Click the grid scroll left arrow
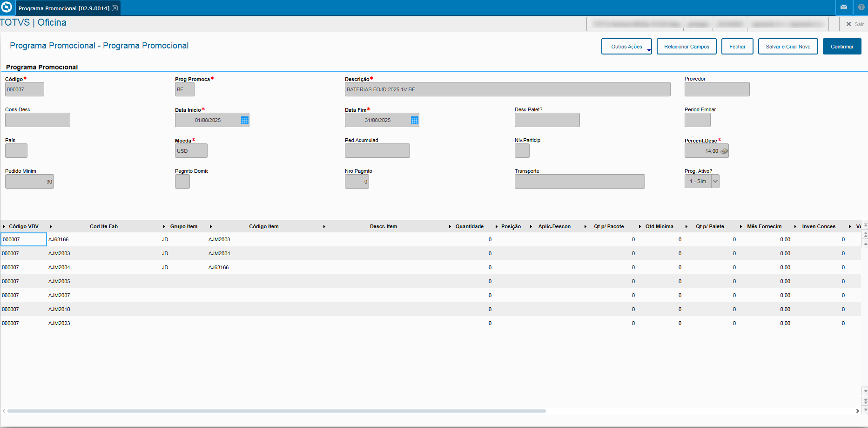This screenshot has width=868, height=428. 4,411
